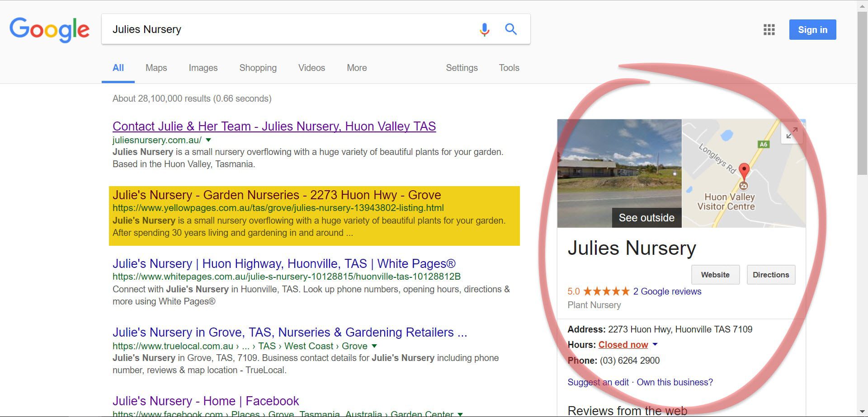Screen dimensions: 868x417
Task: Click the Huon Valley Visitor Centre map label
Action: pos(726,201)
